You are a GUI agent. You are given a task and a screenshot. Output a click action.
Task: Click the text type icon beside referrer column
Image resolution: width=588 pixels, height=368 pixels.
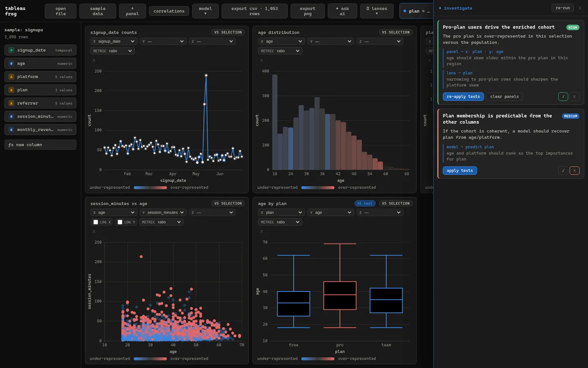(11, 103)
